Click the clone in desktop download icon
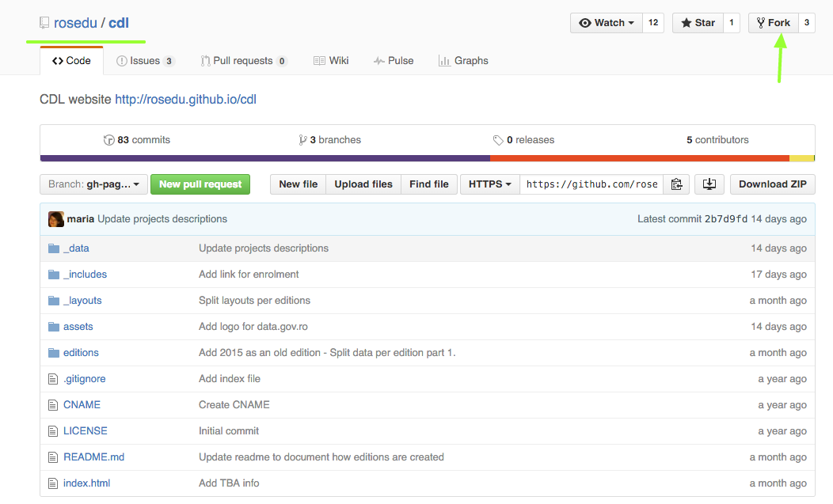This screenshot has height=504, width=833. point(709,184)
